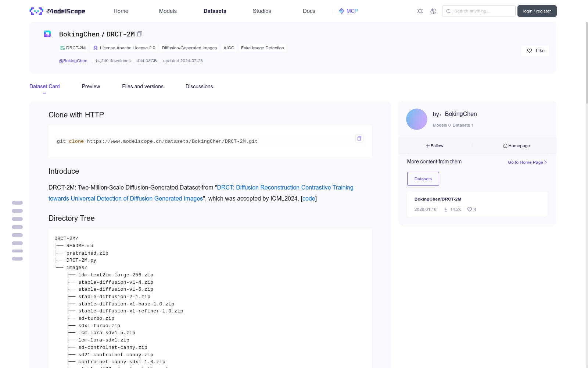The image size is (588, 368).
Task: Click the page's vertical scrollbar
Action: [587, 63]
